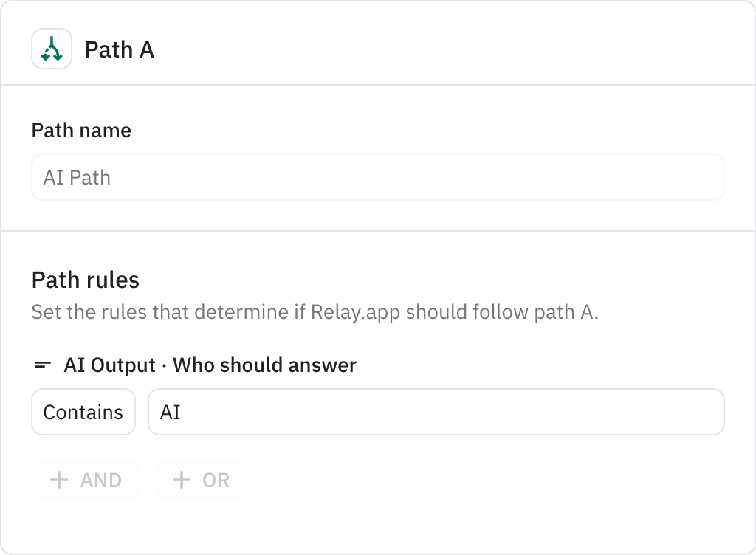This screenshot has width=756, height=555.
Task: Click the AI Path name input field
Action: click(377, 177)
